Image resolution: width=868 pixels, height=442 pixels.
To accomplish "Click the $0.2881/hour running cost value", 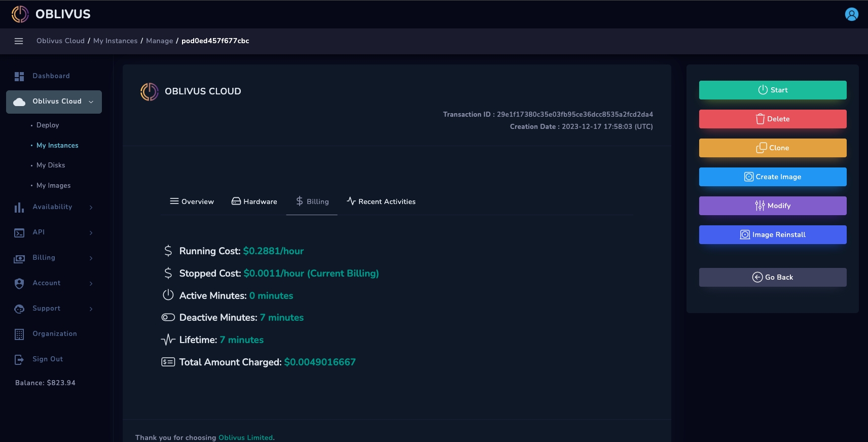I will [x=273, y=251].
